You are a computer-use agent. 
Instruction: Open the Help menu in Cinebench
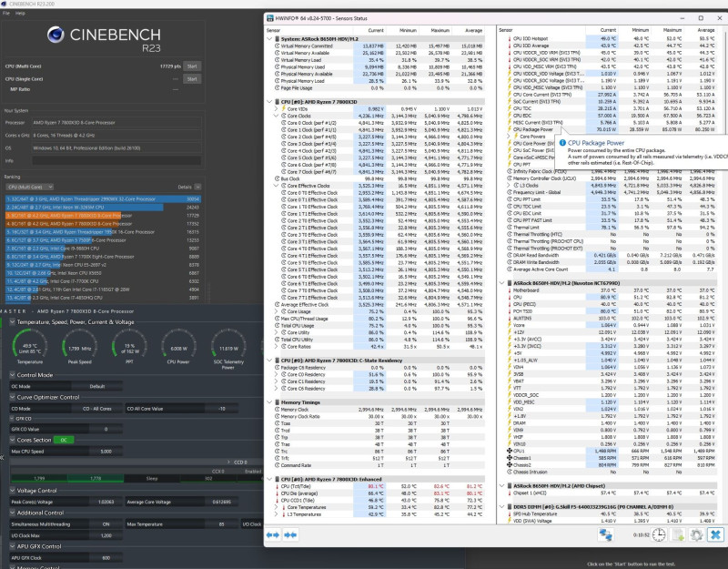[20, 13]
